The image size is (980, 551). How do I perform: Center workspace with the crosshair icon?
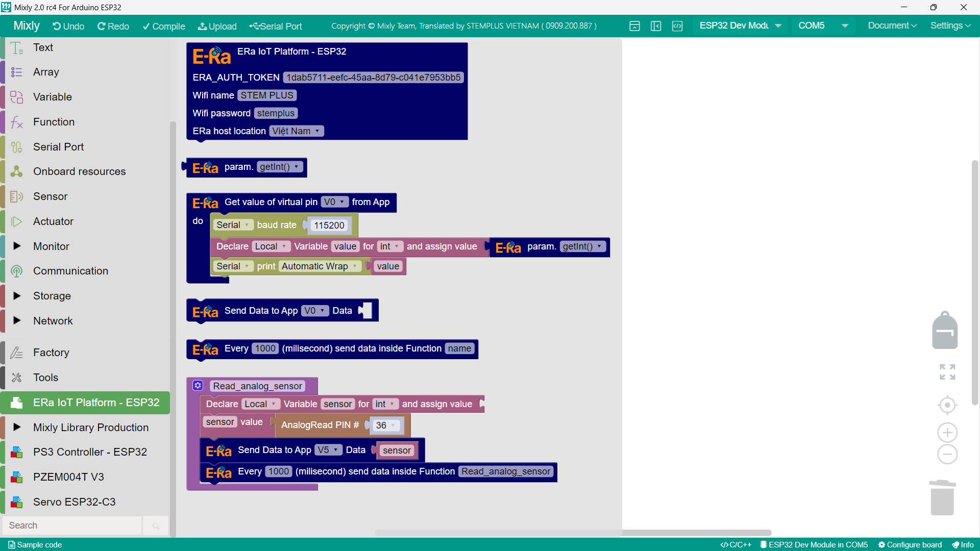coord(947,405)
